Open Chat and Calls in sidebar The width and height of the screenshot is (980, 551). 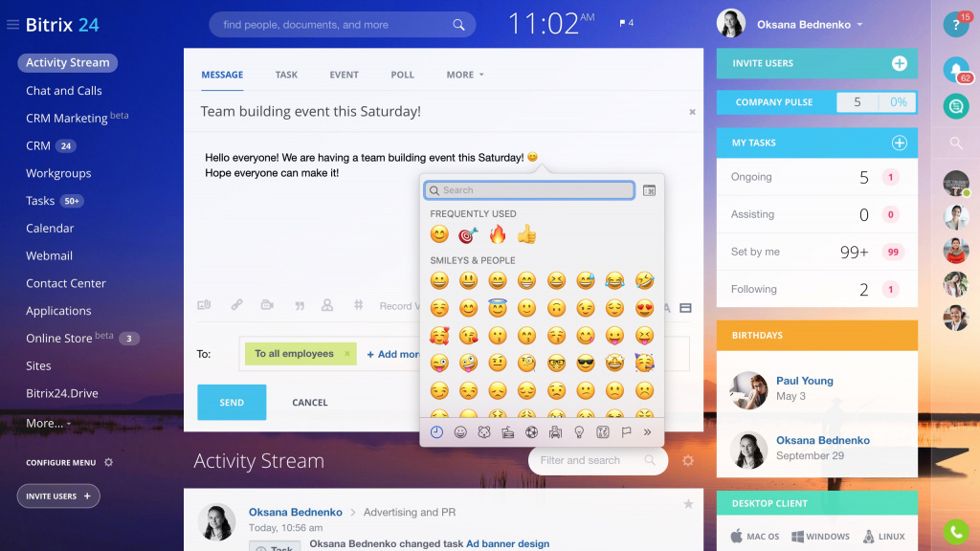[64, 91]
